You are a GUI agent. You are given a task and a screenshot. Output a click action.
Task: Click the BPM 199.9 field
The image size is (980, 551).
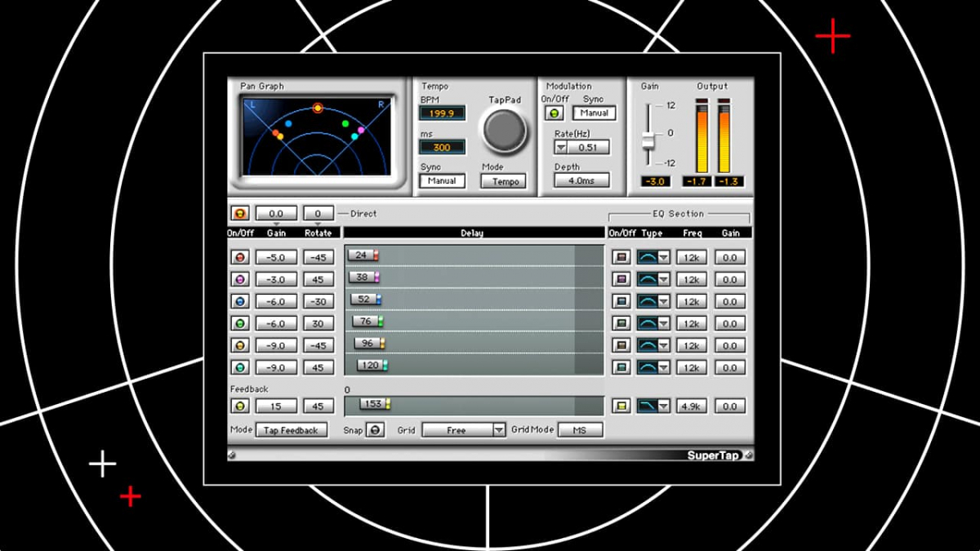(443, 113)
